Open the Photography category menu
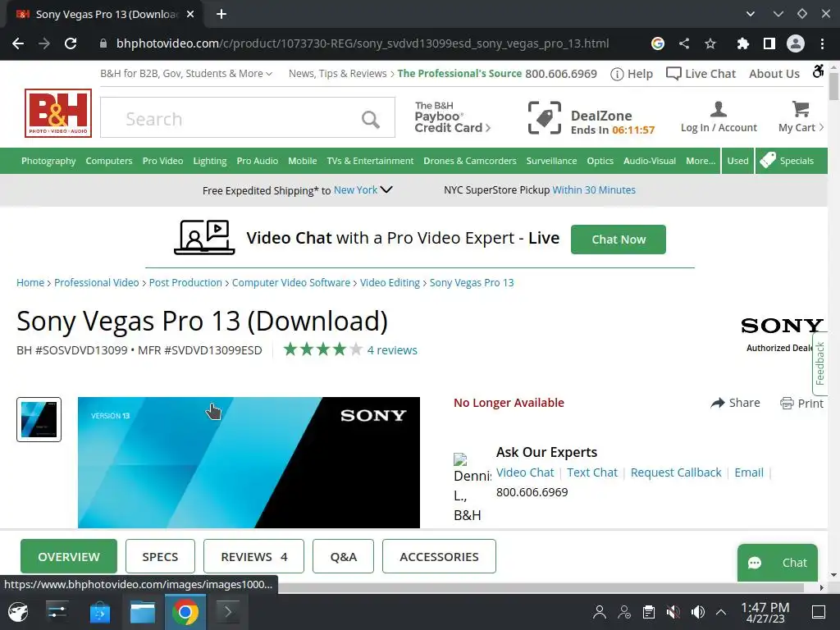Image resolution: width=840 pixels, height=630 pixels. pos(48,161)
